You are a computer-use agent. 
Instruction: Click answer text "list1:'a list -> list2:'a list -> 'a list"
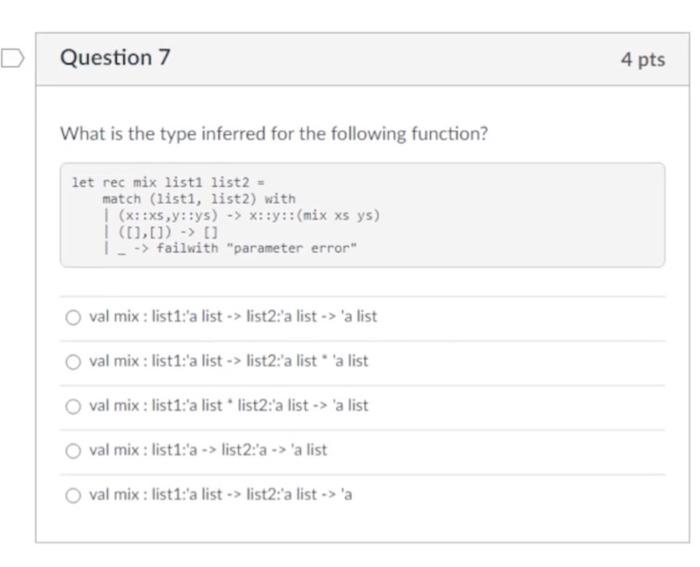[233, 317]
